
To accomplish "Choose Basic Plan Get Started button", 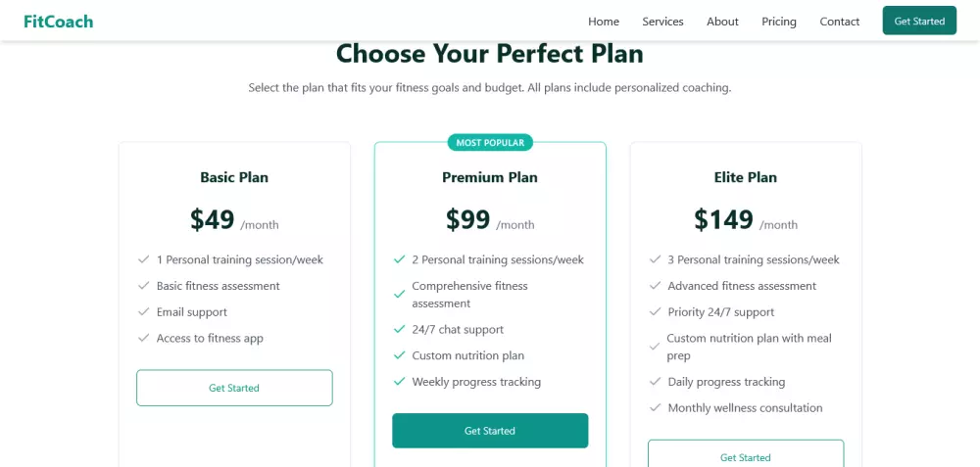I will point(234,388).
